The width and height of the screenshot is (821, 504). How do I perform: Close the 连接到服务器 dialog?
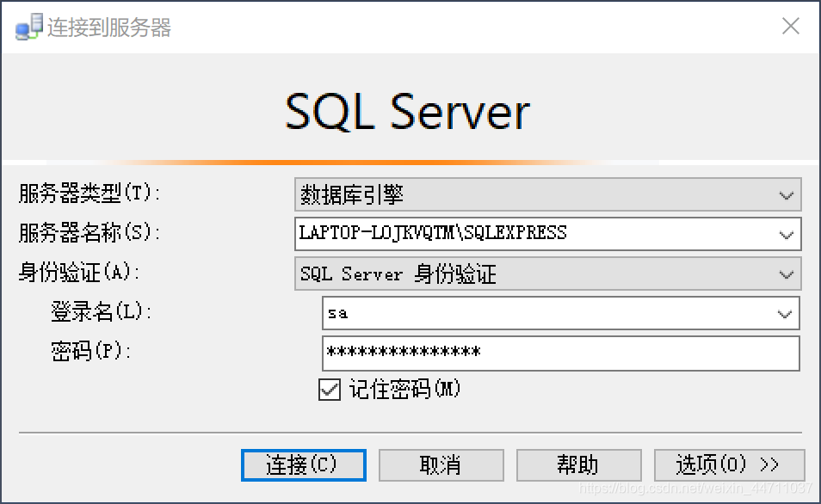[x=791, y=26]
